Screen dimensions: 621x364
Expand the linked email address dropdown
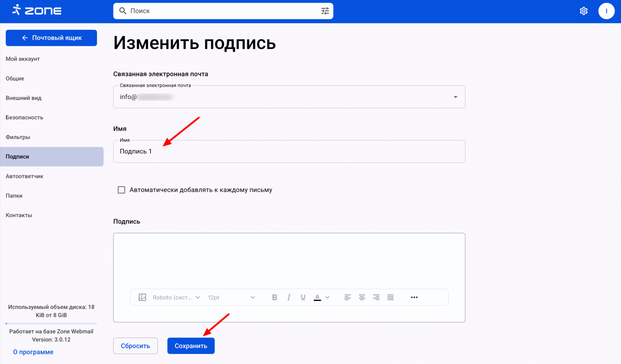pos(455,97)
